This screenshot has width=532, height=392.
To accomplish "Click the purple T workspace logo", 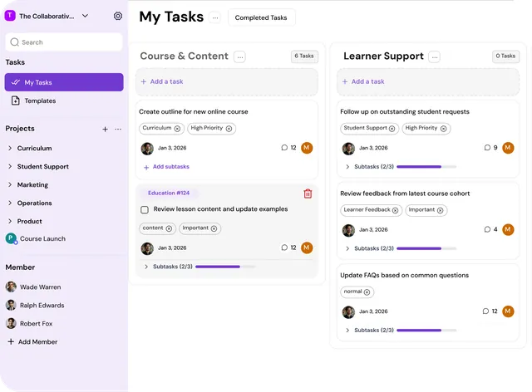I will point(10,16).
